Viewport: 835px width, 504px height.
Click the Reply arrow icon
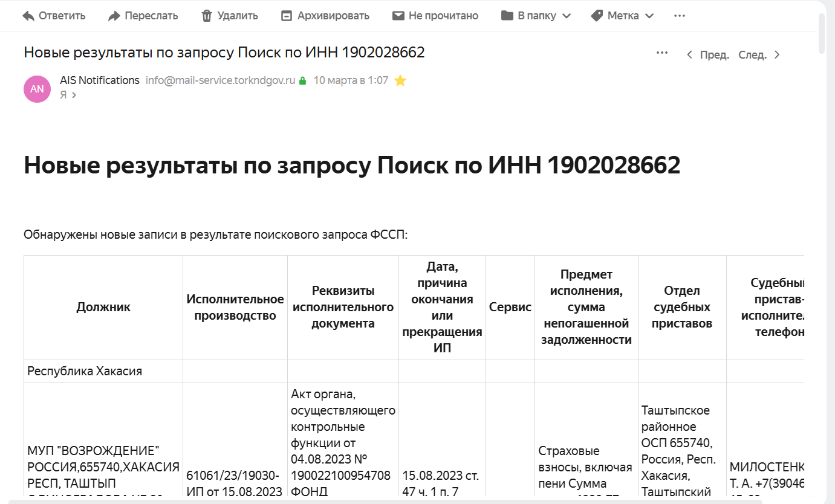[28, 16]
